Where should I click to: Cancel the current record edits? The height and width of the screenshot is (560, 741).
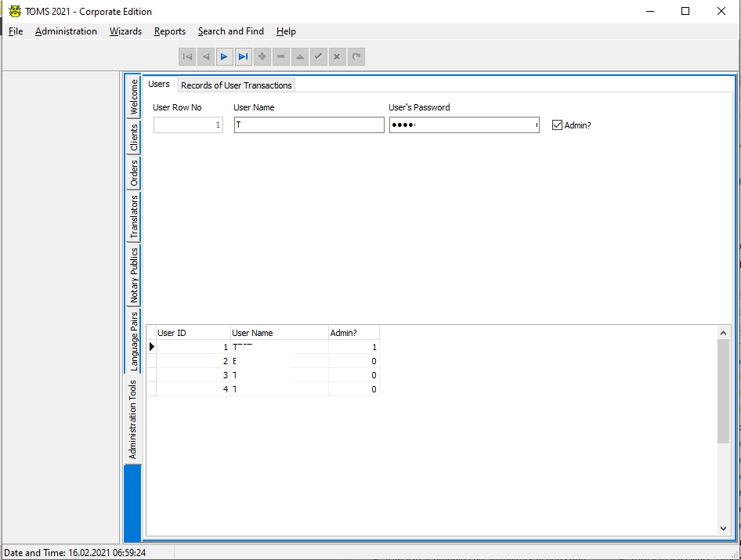[337, 56]
